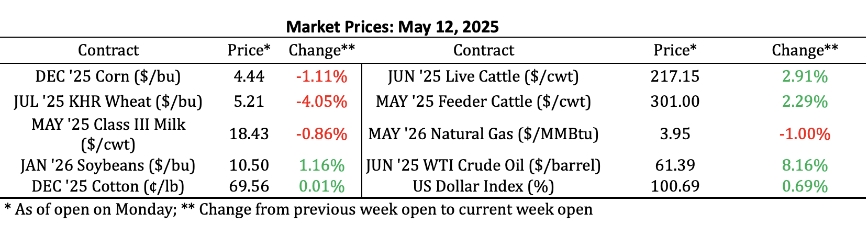This screenshot has width=868, height=246.
Task: Select the DEC '25 Corn contract cell
Action: 108,76
